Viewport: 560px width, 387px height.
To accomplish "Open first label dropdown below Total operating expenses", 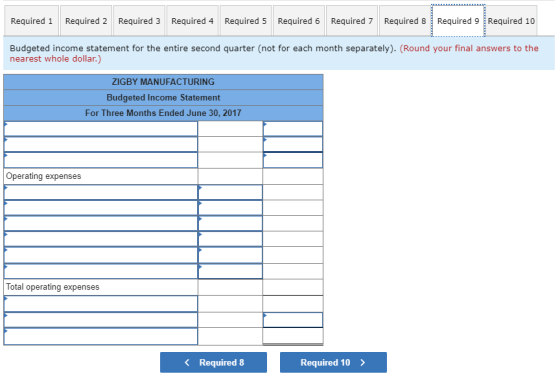I will point(101,303).
